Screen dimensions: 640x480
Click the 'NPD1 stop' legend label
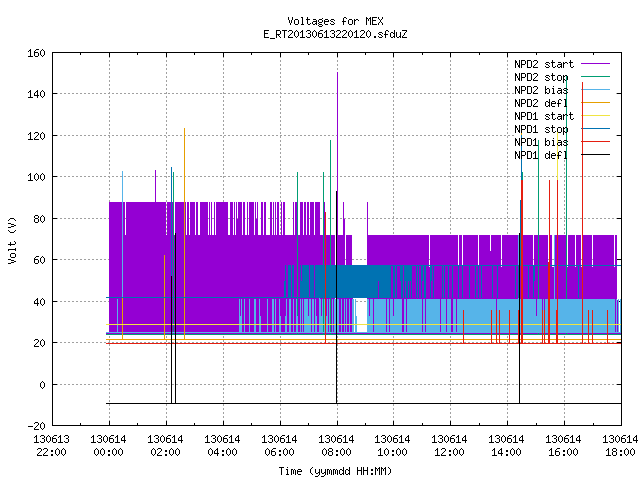click(541, 129)
